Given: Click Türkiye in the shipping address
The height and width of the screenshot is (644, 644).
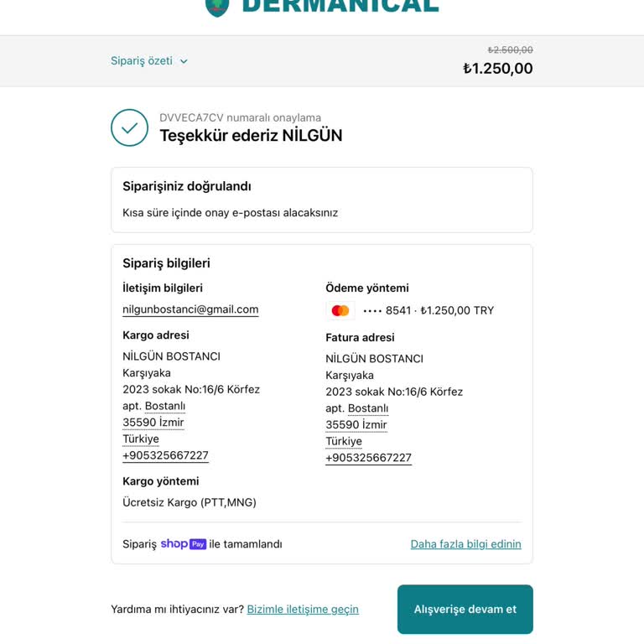Looking at the screenshot, I should (141, 439).
